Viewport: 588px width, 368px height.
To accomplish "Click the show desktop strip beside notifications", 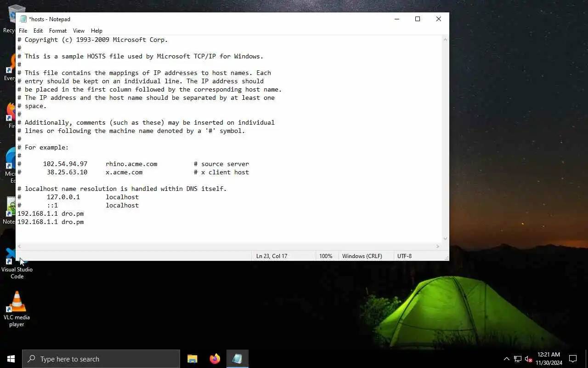I will (587, 359).
